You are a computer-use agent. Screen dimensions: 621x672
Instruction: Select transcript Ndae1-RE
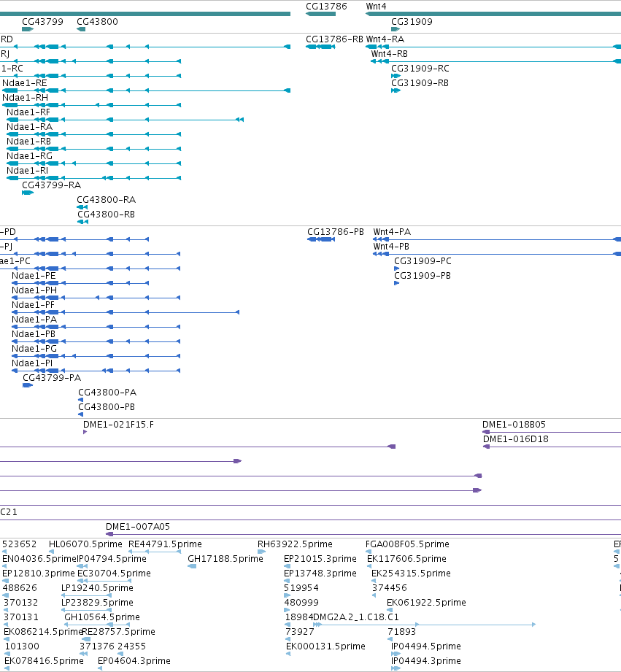coord(24,83)
